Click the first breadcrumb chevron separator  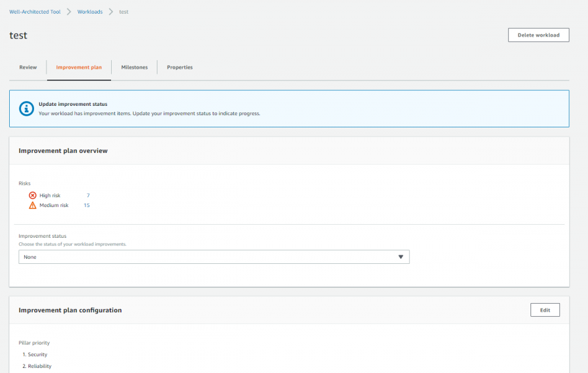point(69,12)
